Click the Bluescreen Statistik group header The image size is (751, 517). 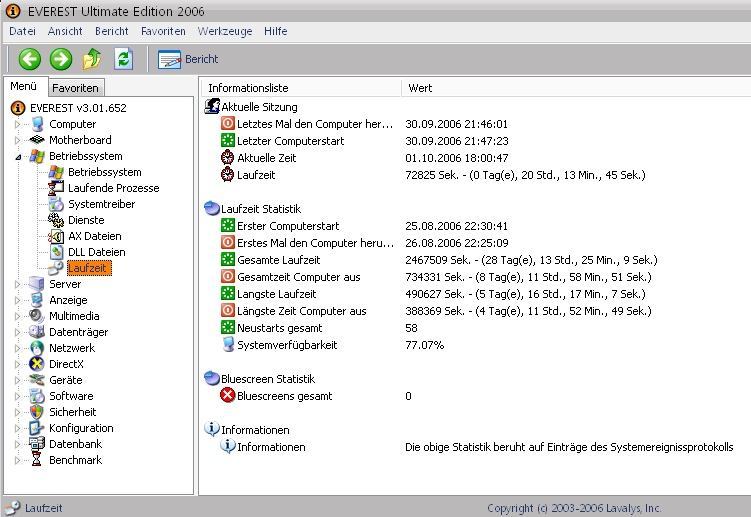click(260, 379)
